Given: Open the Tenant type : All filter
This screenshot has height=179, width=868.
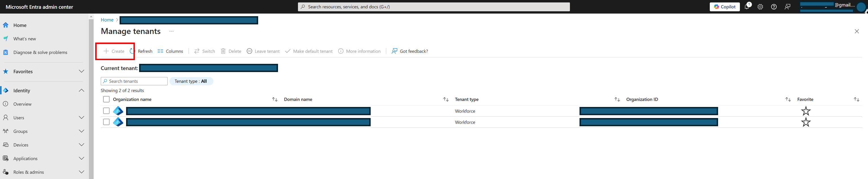Looking at the screenshot, I should pyautogui.click(x=191, y=81).
